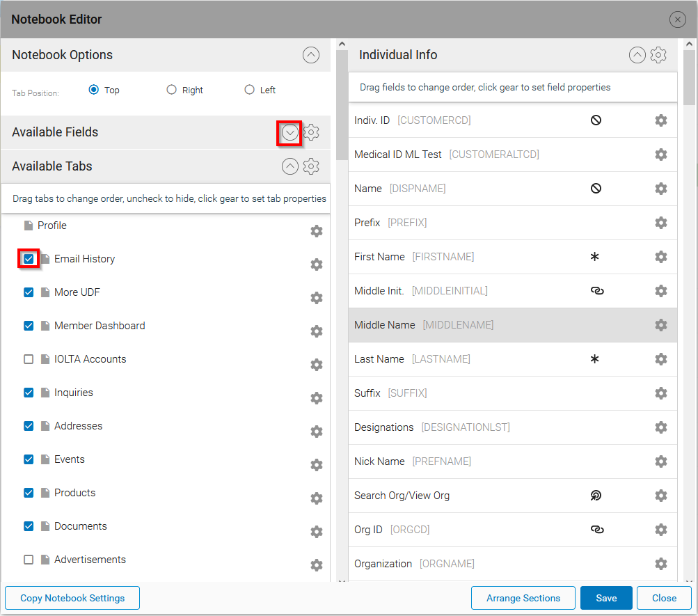Open gear settings for Events tab
The height and width of the screenshot is (616, 698).
click(x=317, y=465)
